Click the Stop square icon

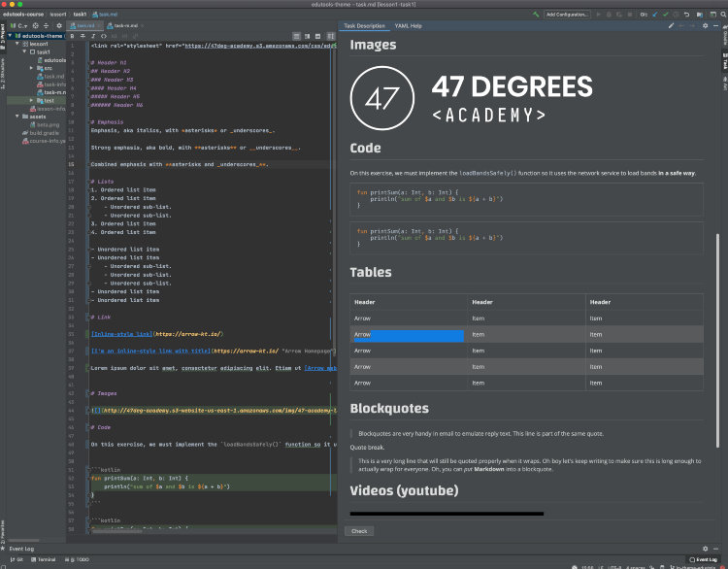(630, 15)
